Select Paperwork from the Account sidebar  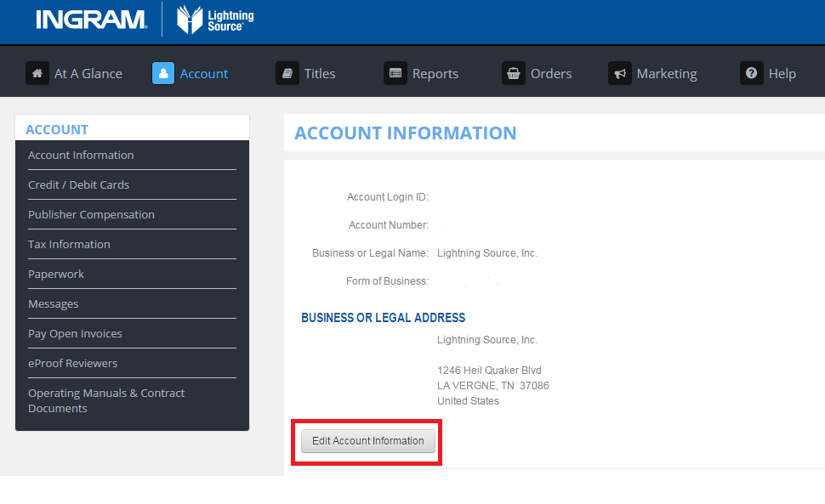click(56, 275)
